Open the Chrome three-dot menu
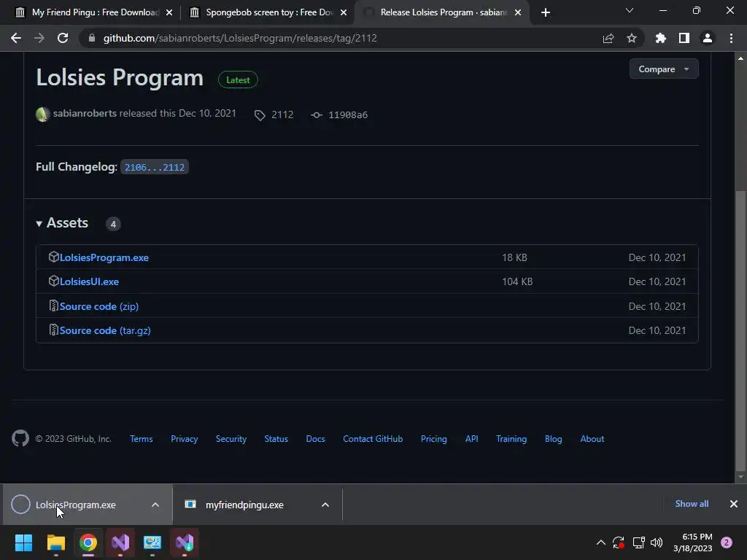 (x=731, y=38)
